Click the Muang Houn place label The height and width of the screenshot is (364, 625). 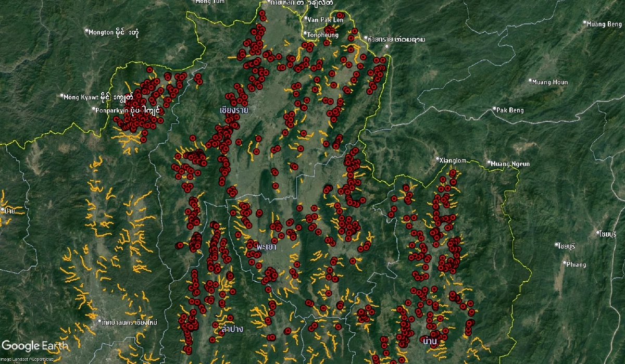point(551,82)
